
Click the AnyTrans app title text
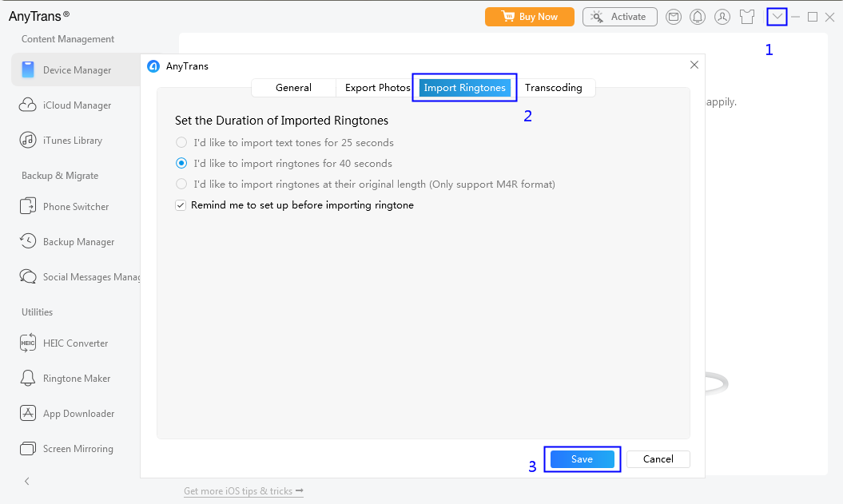(38, 16)
